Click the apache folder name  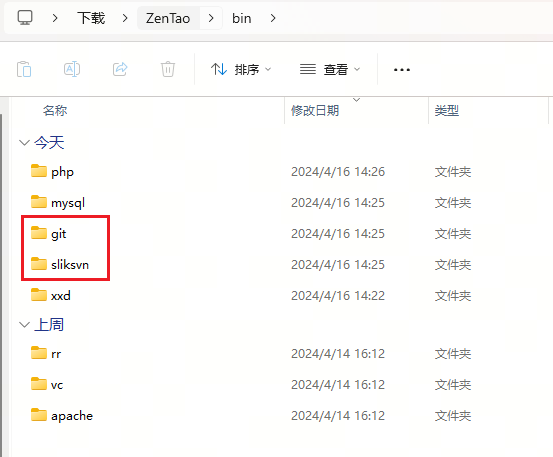72,416
